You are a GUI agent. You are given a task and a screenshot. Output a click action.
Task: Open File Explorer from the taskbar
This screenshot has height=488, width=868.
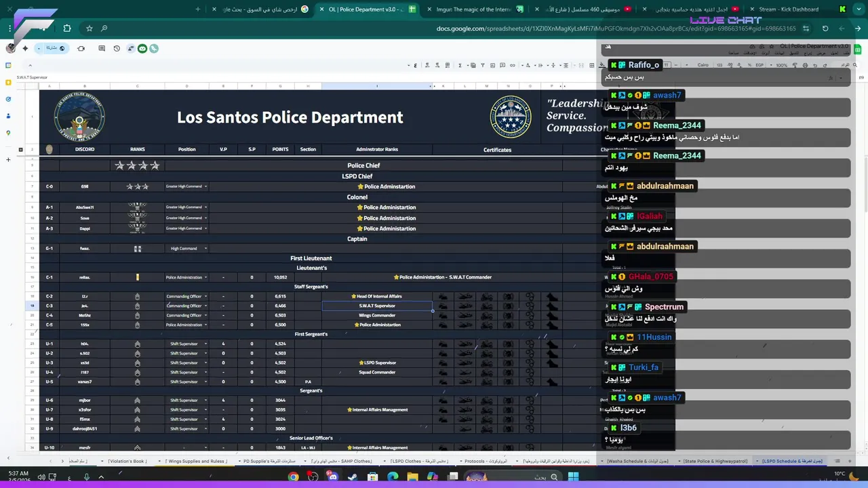pyautogui.click(x=412, y=477)
